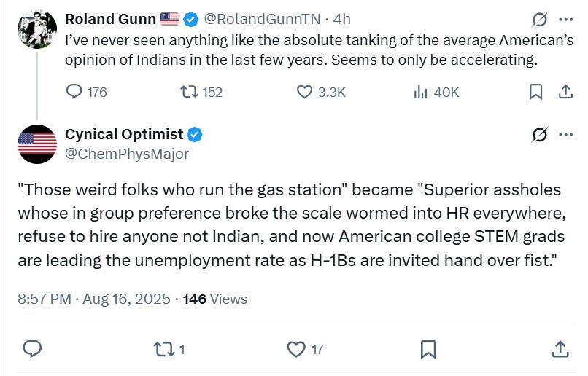Repost Roland Gunn's post with 152 reposts

tap(190, 92)
